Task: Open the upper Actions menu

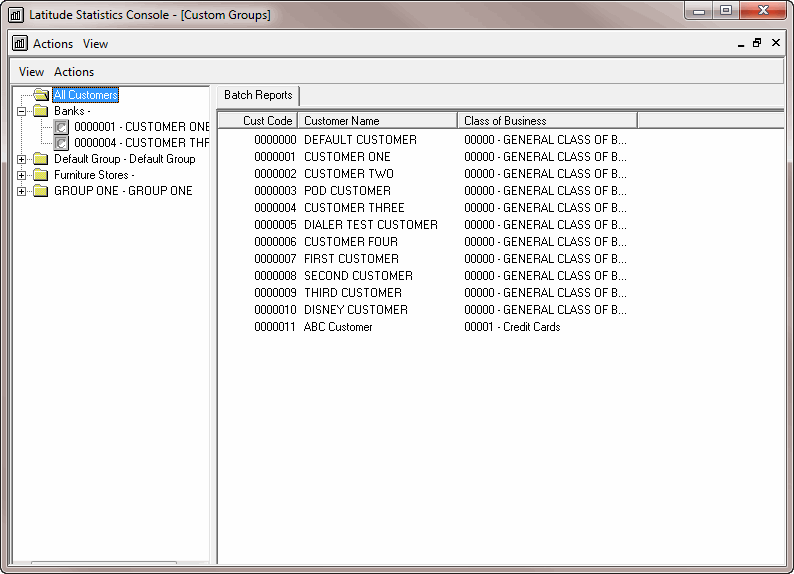Action: pyautogui.click(x=53, y=44)
